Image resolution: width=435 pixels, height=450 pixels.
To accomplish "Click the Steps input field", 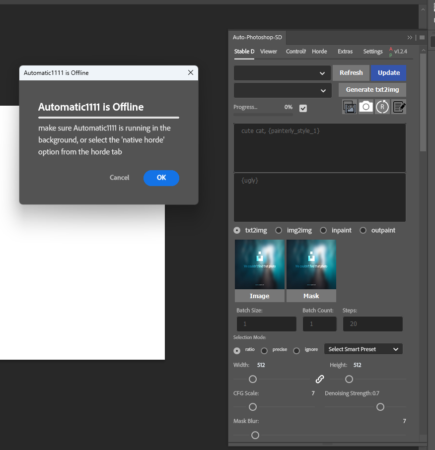I will pos(373,324).
